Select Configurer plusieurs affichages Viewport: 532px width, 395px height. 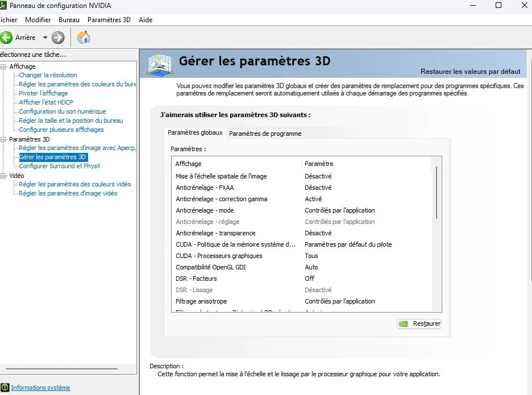[x=61, y=130]
